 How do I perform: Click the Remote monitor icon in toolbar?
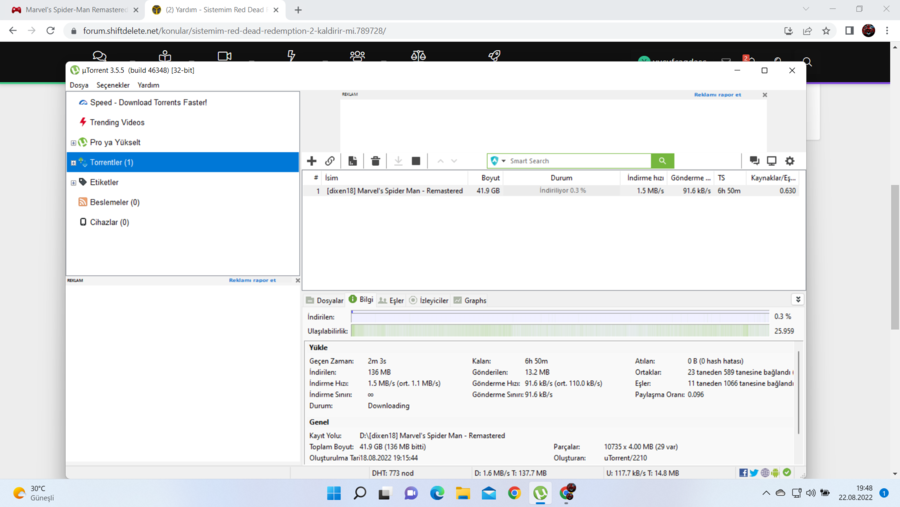click(x=772, y=161)
